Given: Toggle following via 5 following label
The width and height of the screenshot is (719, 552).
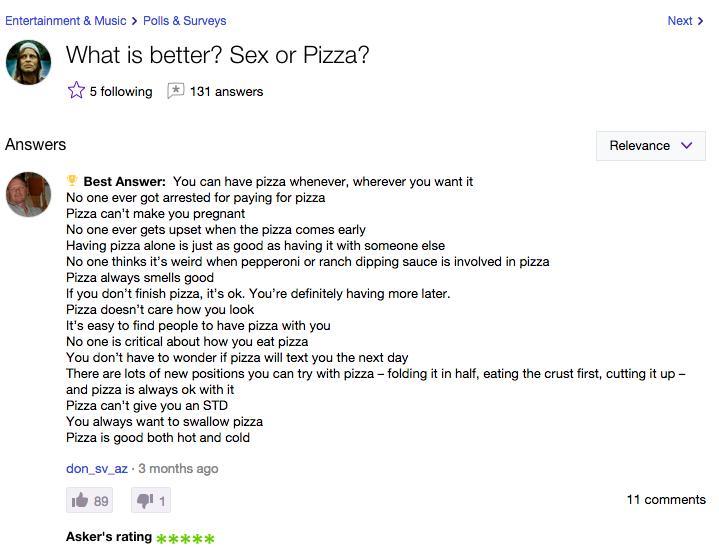Looking at the screenshot, I should point(121,91).
